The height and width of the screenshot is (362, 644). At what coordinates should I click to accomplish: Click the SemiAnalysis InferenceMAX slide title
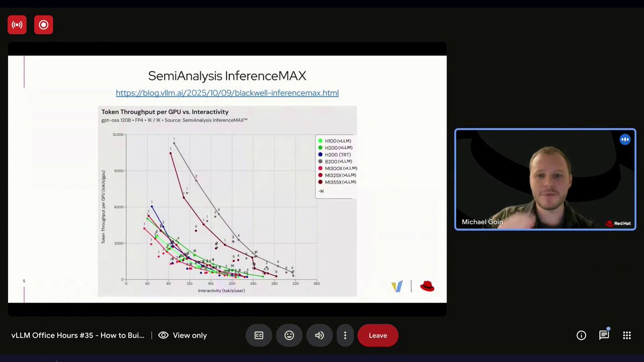227,76
